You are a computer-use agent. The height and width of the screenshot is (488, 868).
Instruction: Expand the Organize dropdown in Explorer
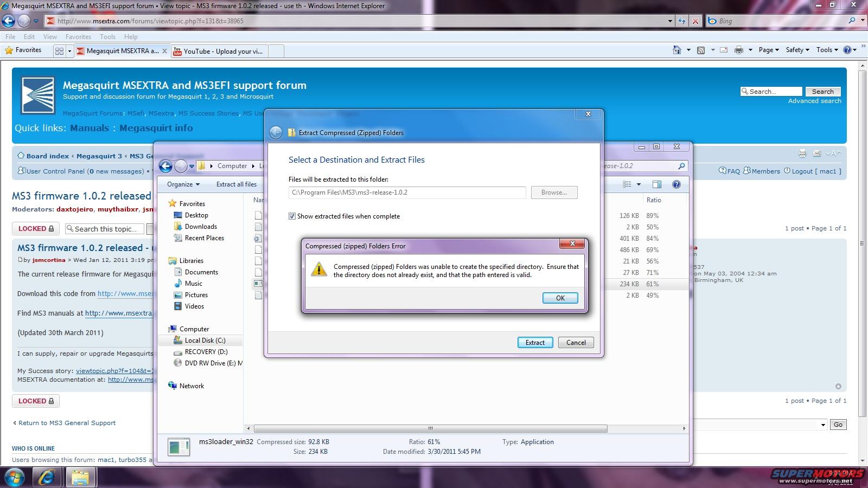click(x=183, y=184)
